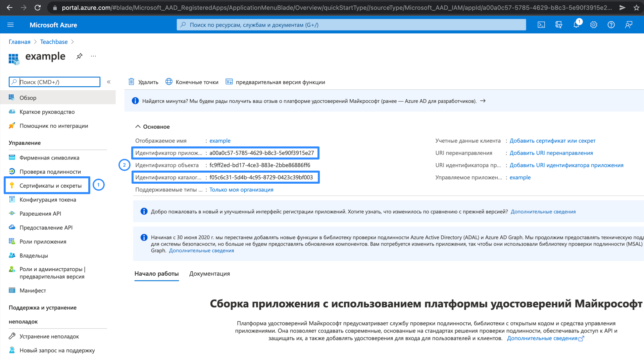The image size is (644, 359).
Task: Click the Конфигурация токена icon
Action: point(12,199)
